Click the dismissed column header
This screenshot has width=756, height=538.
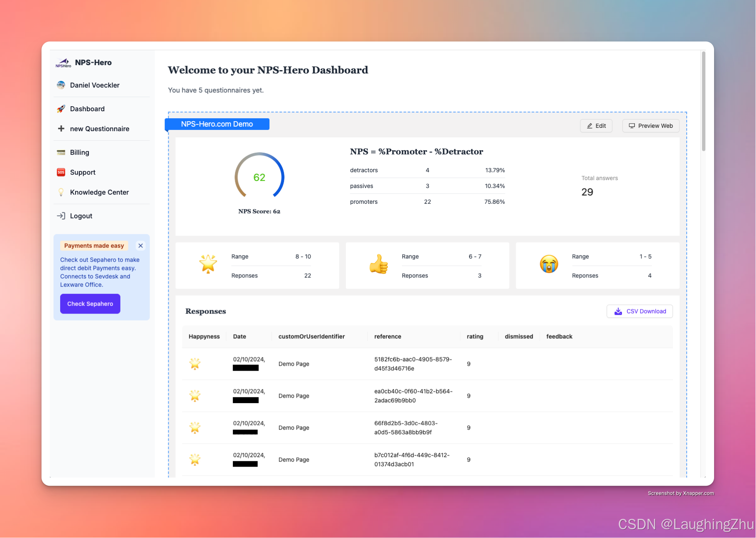tap(519, 337)
